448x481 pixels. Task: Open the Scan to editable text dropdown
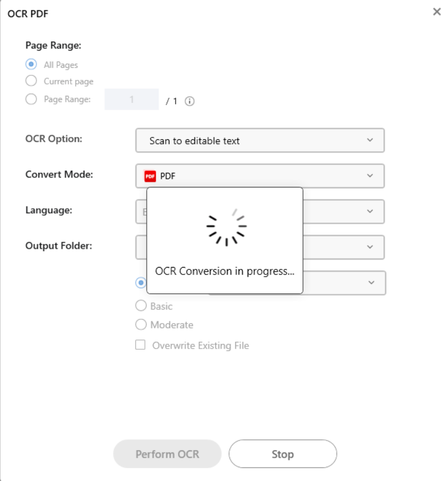click(x=260, y=140)
